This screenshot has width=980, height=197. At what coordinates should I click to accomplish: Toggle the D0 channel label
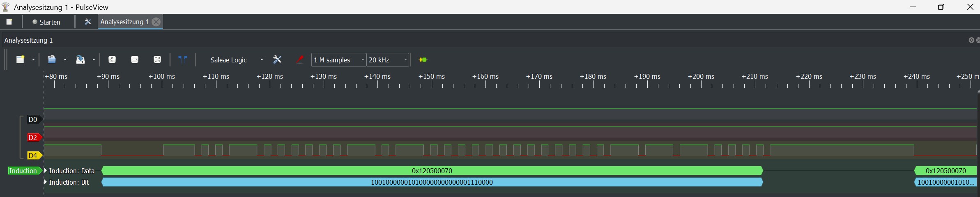[33, 119]
